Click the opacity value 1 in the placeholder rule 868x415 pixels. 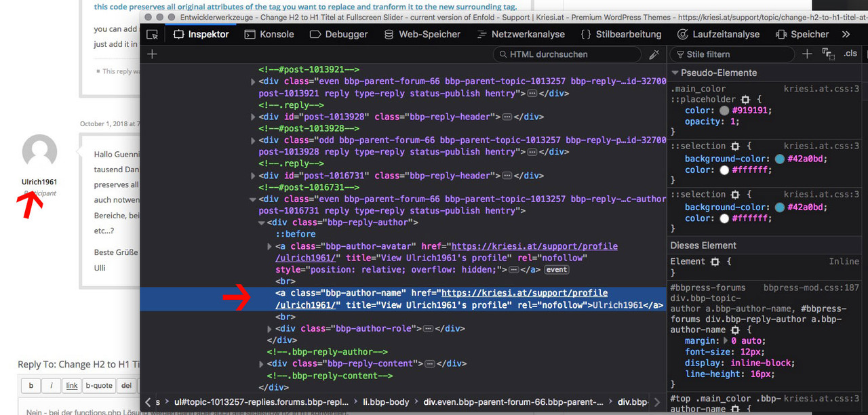coord(732,121)
